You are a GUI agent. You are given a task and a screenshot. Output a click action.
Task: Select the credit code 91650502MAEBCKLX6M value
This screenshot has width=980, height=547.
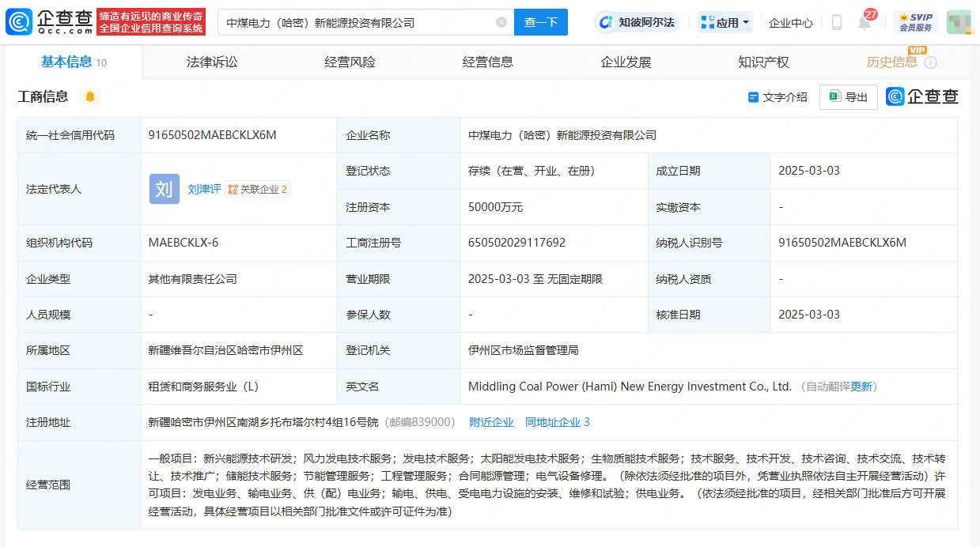[x=212, y=135]
